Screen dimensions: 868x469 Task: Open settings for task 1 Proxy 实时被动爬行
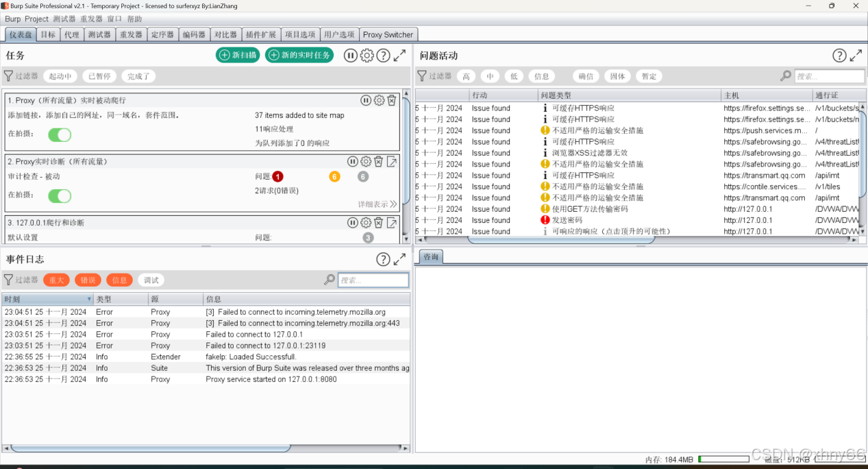[379, 100]
